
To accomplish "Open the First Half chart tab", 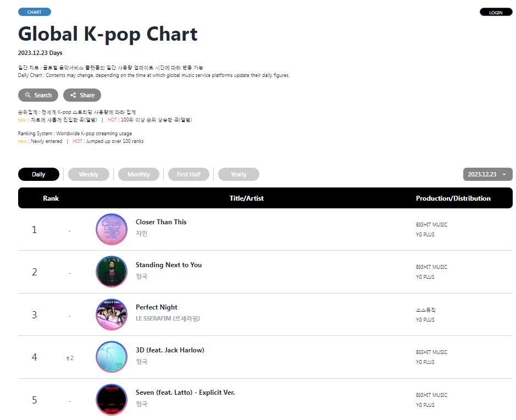I will (188, 174).
